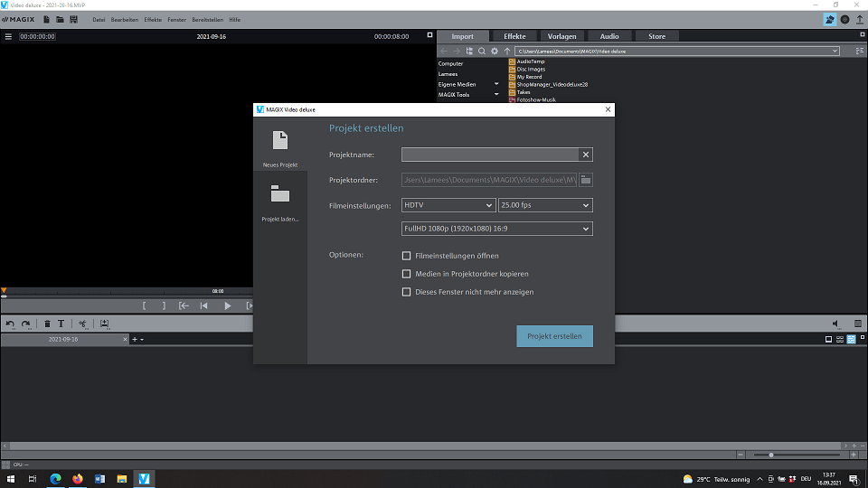Click the delete trash icon in timeline toolbar
The height and width of the screenshot is (488, 868).
tap(47, 324)
